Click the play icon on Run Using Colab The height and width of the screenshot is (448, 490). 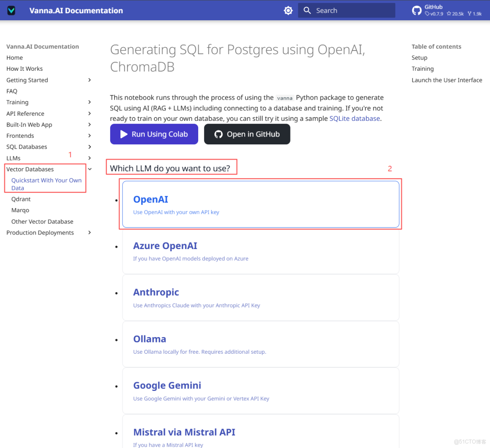coord(124,134)
